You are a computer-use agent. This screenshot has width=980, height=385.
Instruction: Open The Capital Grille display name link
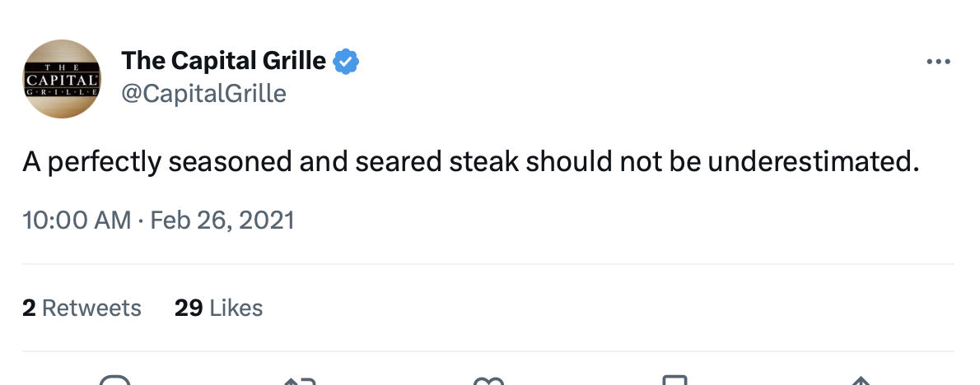[223, 61]
